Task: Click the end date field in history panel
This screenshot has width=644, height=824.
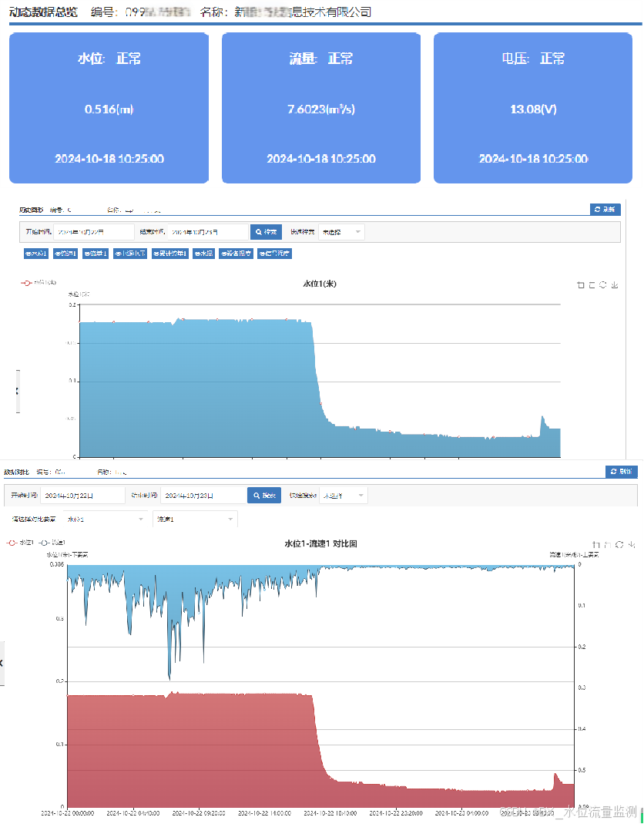Action: [x=206, y=232]
